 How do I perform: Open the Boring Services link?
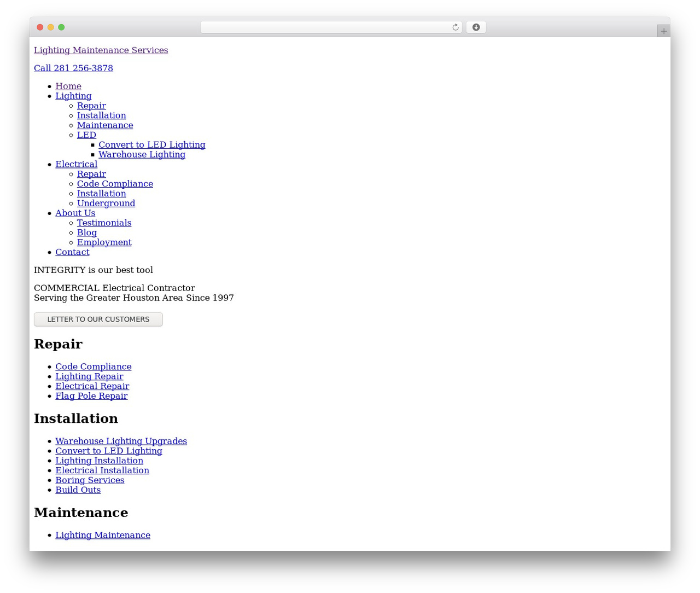pyautogui.click(x=90, y=480)
